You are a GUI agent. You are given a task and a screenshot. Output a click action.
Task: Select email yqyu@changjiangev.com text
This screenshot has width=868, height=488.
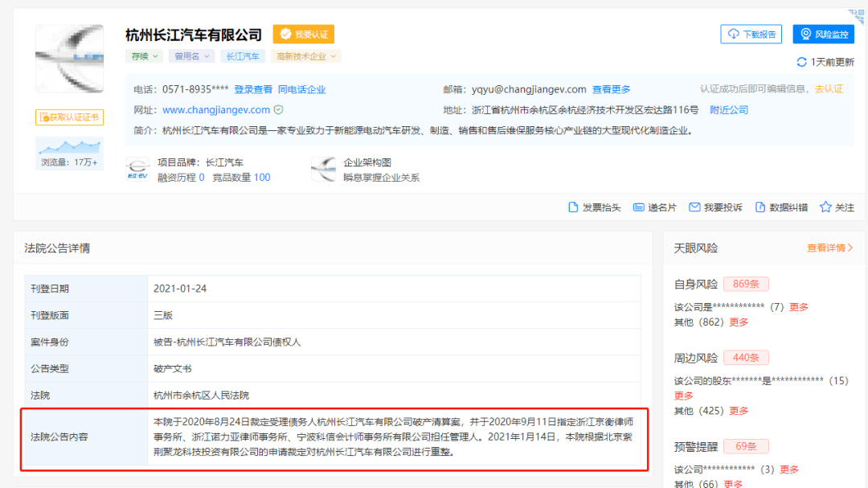529,89
